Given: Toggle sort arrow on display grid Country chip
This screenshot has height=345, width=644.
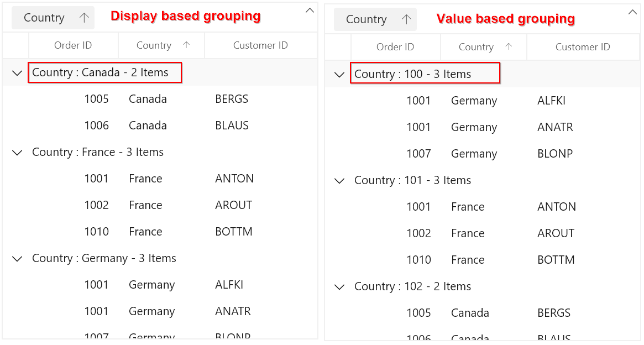Looking at the screenshot, I should [x=84, y=18].
